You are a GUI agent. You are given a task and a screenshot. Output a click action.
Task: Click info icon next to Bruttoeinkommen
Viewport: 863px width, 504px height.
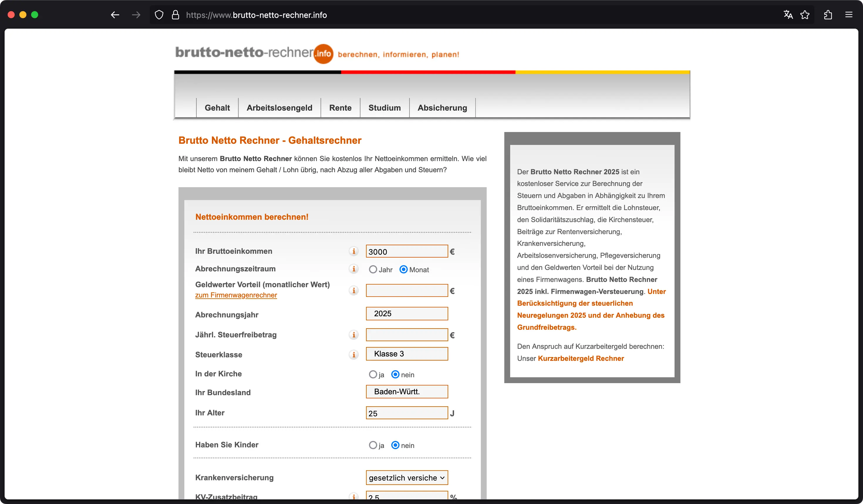click(353, 251)
